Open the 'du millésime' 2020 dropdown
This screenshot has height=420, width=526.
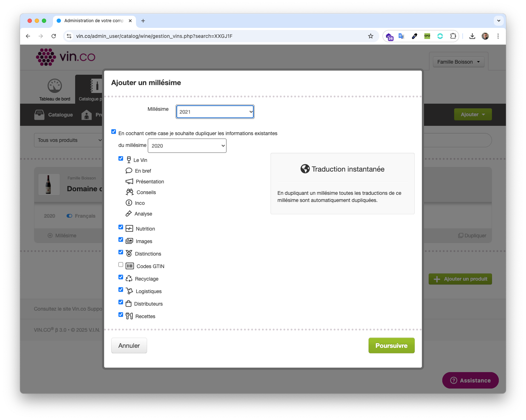(187, 146)
